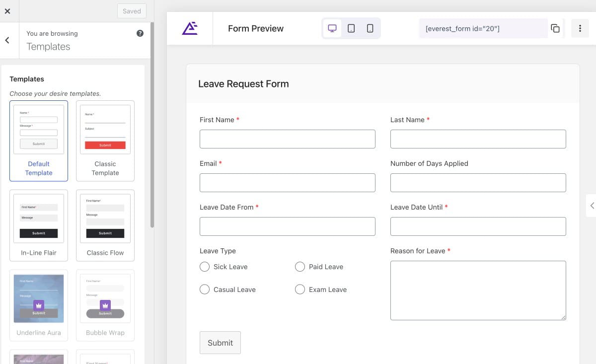Click the Leave Date Until field
Image resolution: width=596 pixels, height=364 pixels.
(x=478, y=226)
